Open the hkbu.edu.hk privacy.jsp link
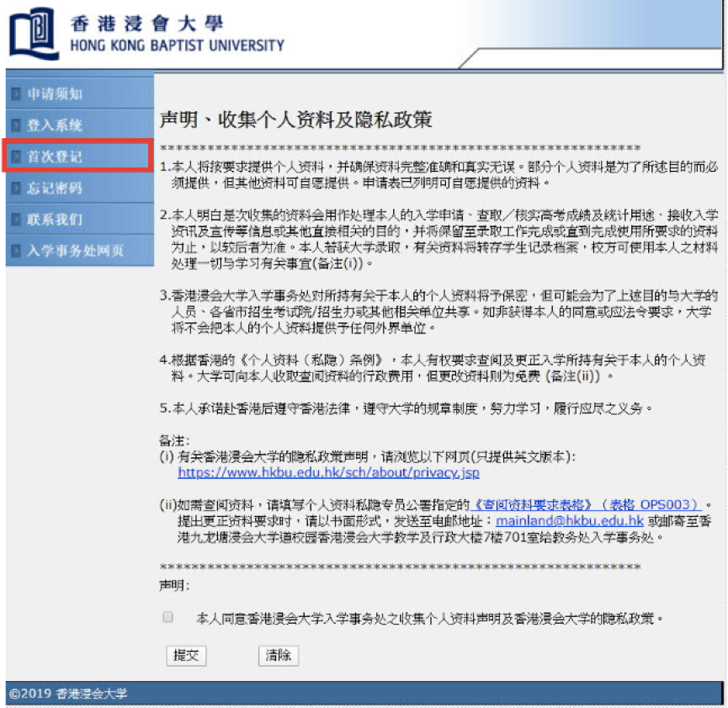The image size is (728, 708). coord(328,473)
